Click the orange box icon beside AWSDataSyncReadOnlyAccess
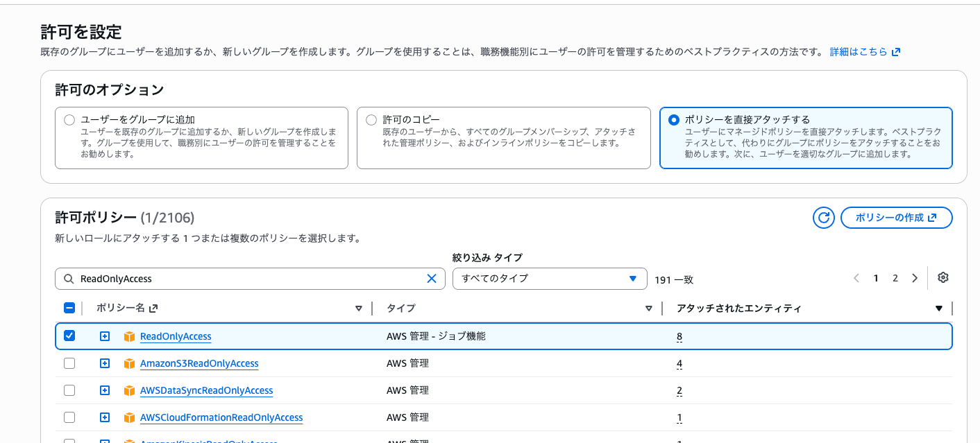Viewport: 980px width, 443px height. click(x=129, y=390)
